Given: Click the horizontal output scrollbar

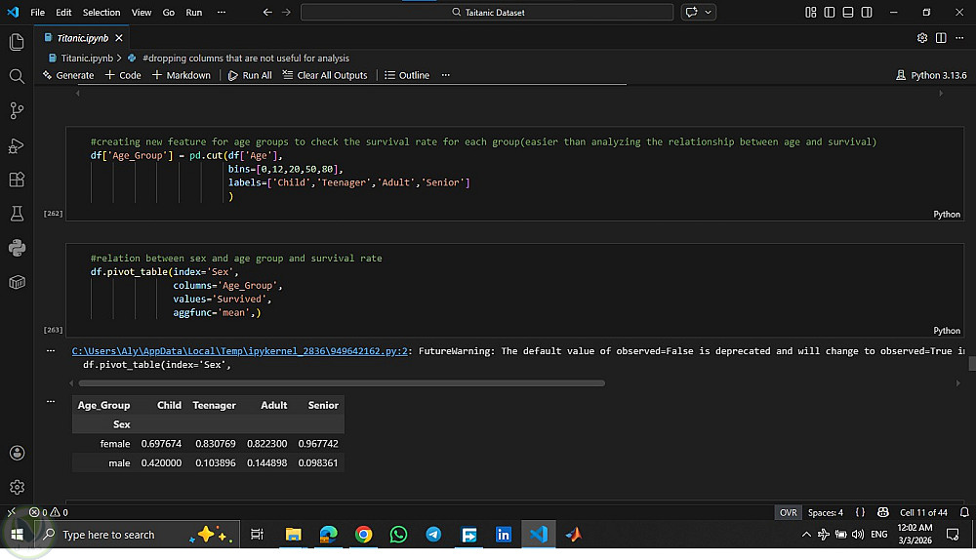Looking at the screenshot, I should pos(342,383).
